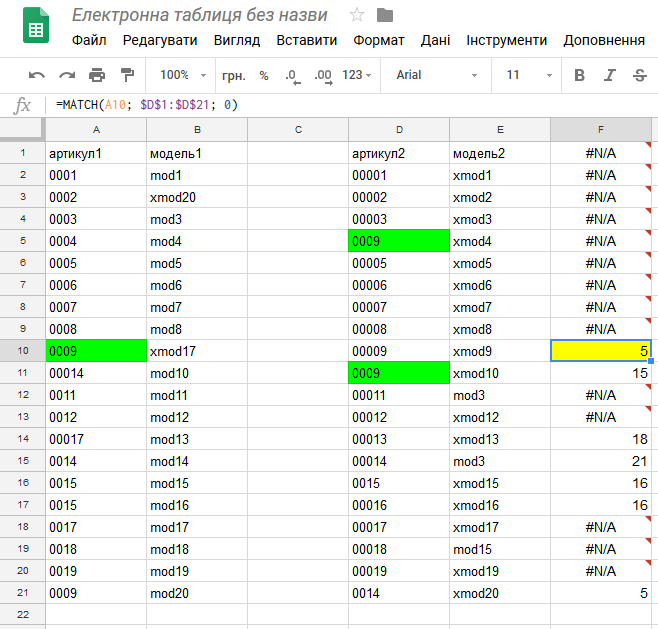Open the Файл menu
This screenshot has width=658, height=629.
89,40
